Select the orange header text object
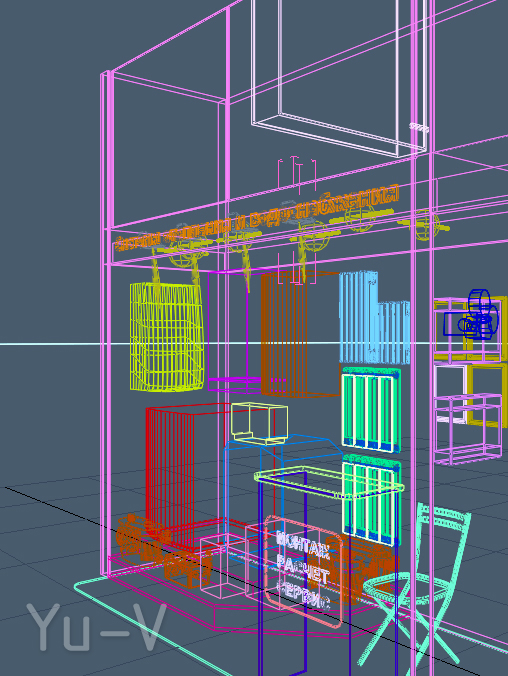508x676 pixels. [258, 218]
